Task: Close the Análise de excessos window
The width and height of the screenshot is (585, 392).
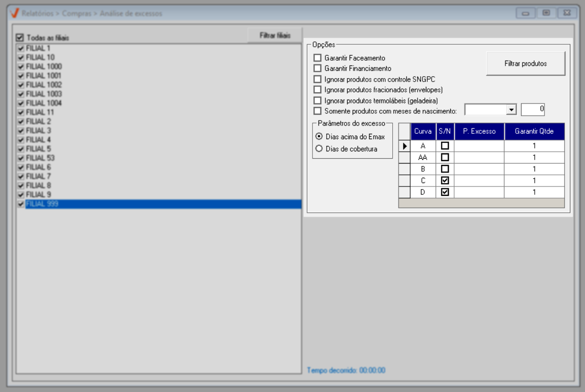Action: [567, 13]
